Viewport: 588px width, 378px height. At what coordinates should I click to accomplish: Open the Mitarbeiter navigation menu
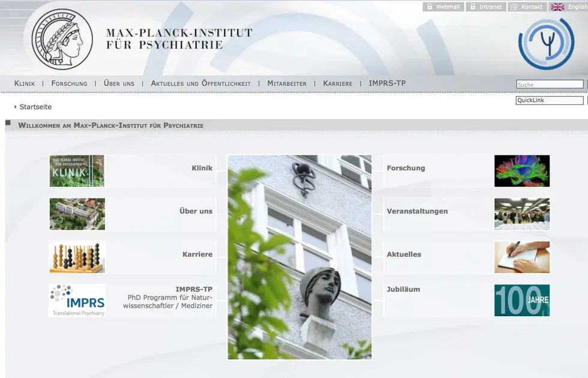pyautogui.click(x=287, y=83)
